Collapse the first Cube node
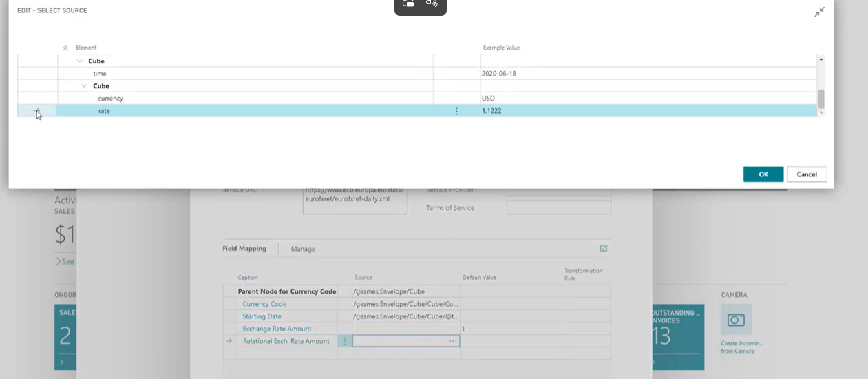 coord(80,61)
